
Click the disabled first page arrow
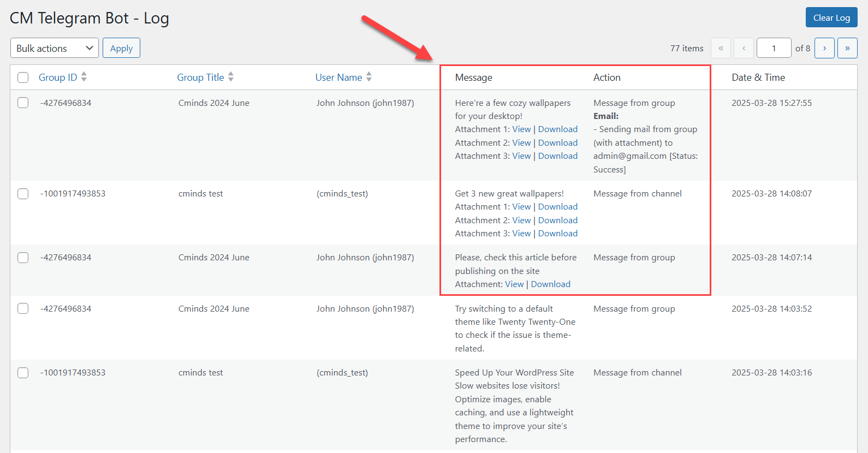click(721, 48)
